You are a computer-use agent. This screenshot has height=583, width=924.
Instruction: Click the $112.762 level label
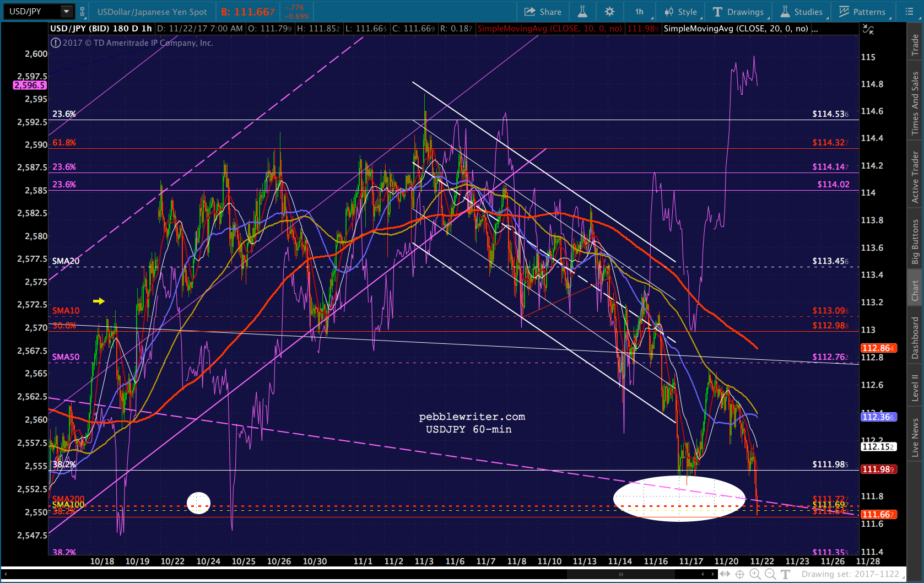point(830,357)
